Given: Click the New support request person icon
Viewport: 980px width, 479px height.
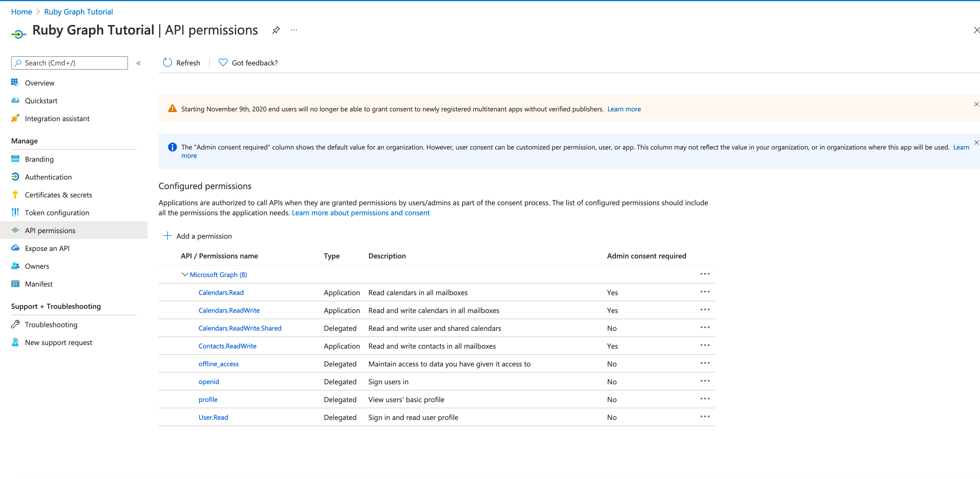Looking at the screenshot, I should (x=15, y=342).
